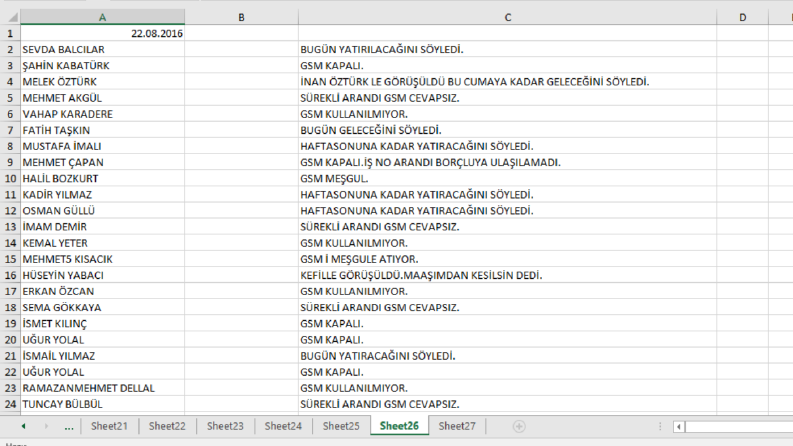Select note GSM MEŞGUL
Viewport: 793px width, 446px height.
coord(507,179)
